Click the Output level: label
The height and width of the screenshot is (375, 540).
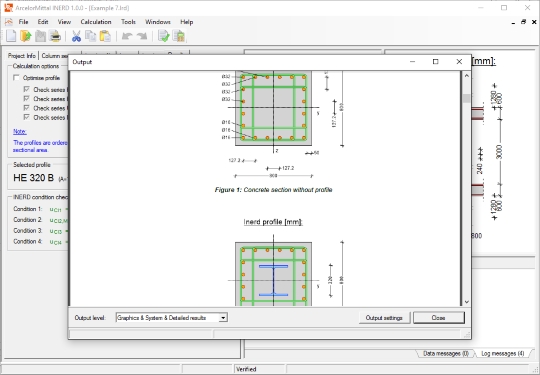coord(90,317)
